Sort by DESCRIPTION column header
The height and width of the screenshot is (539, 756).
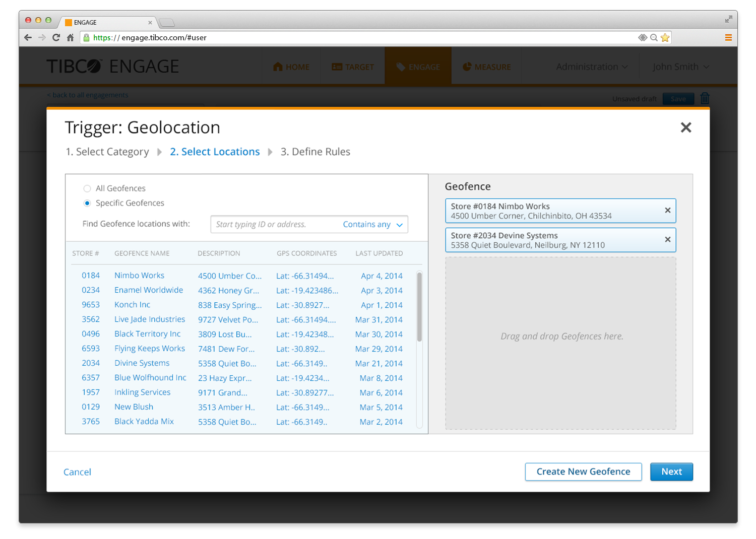[219, 253]
